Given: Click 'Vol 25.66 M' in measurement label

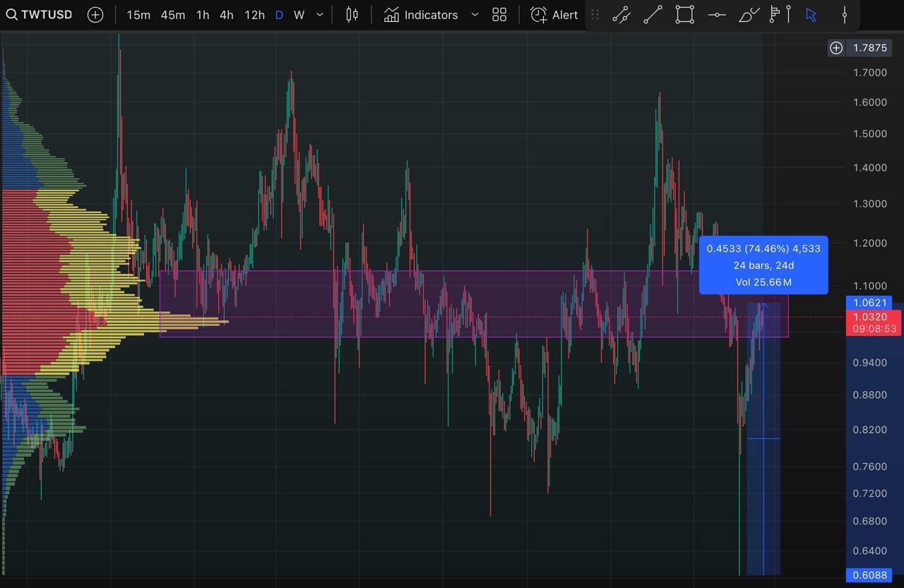Looking at the screenshot, I should tap(763, 282).
